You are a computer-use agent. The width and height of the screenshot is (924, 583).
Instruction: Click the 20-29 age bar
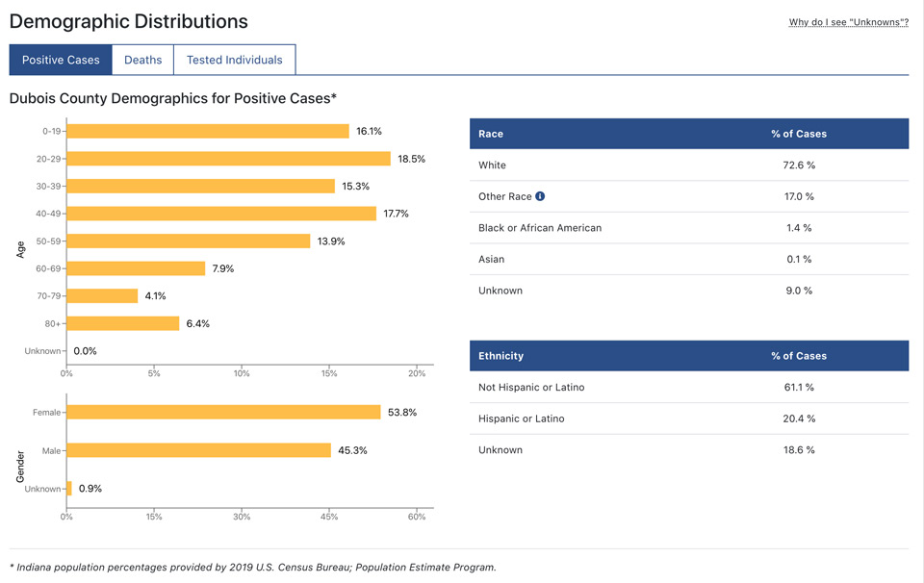point(228,159)
